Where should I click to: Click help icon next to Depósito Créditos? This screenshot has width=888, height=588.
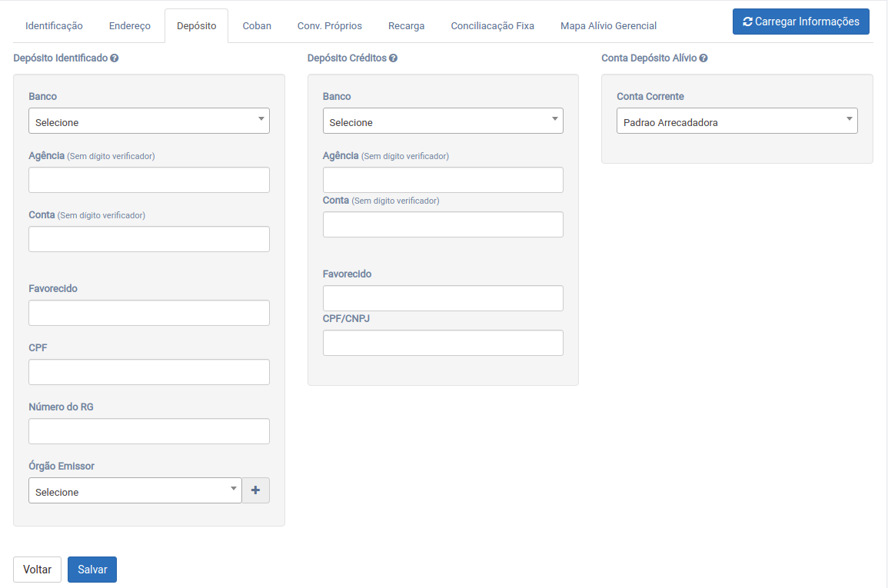393,58
